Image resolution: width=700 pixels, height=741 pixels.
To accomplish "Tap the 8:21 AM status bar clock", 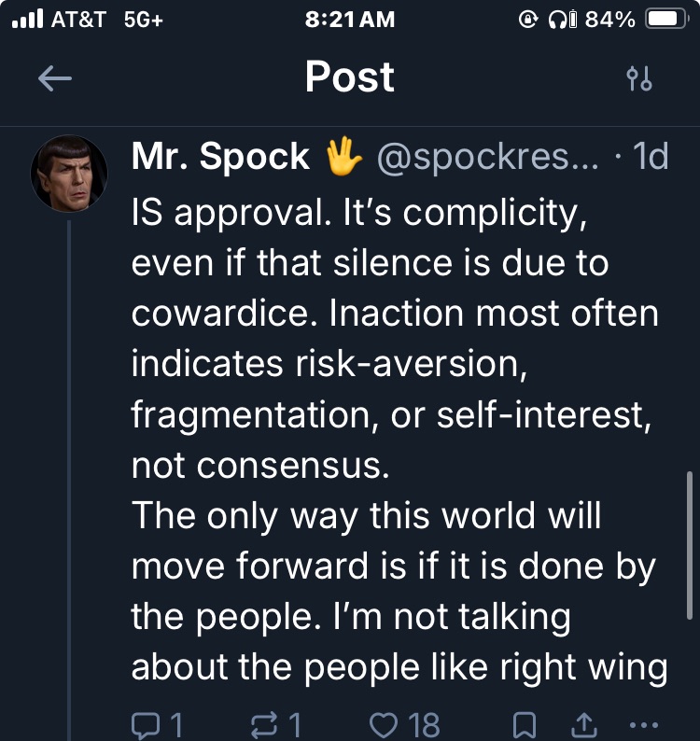I will 350,20.
